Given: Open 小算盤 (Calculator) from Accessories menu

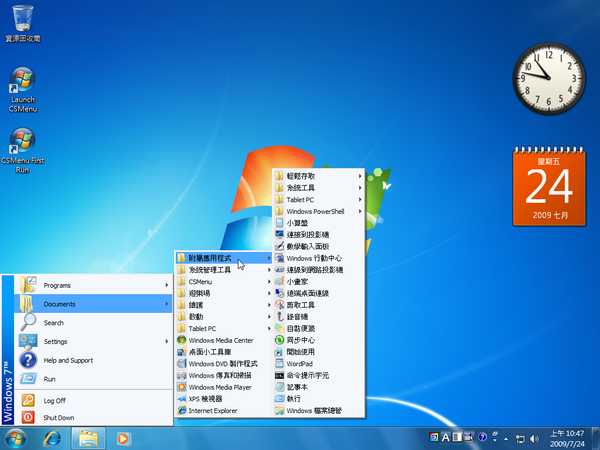Looking at the screenshot, I should [319, 223].
